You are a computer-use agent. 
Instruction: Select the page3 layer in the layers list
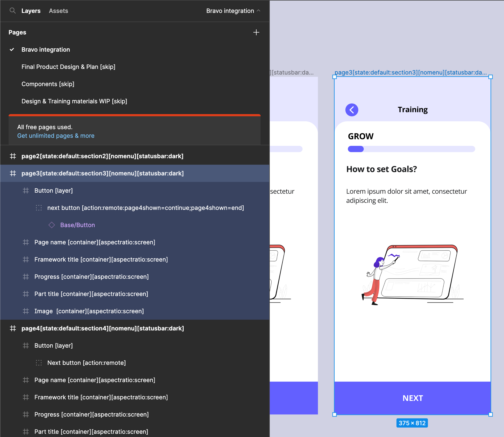pyautogui.click(x=135, y=173)
